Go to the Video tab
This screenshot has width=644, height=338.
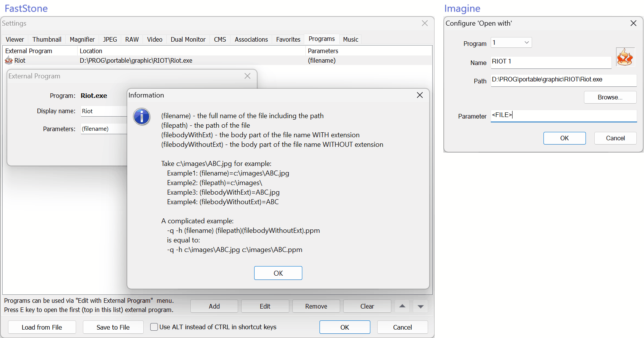click(x=155, y=39)
